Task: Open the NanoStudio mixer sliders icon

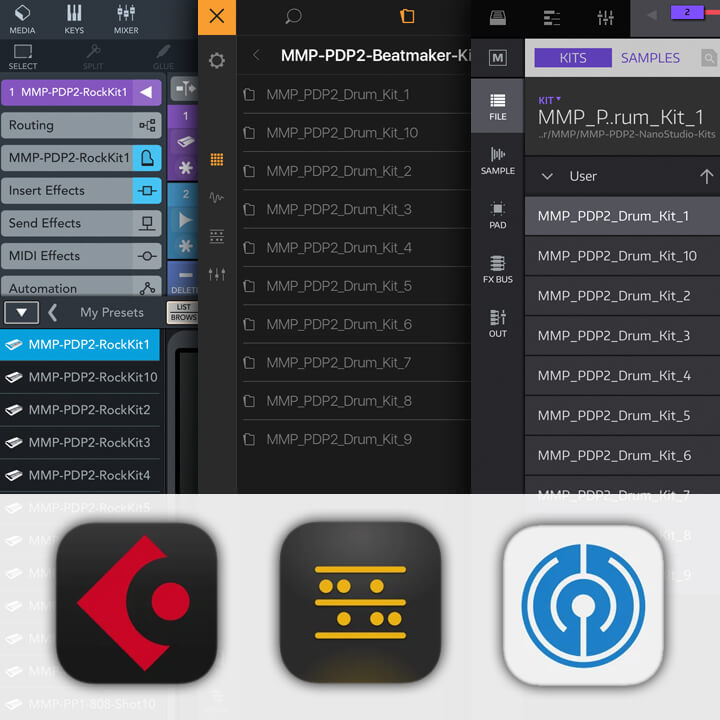Action: (605, 18)
